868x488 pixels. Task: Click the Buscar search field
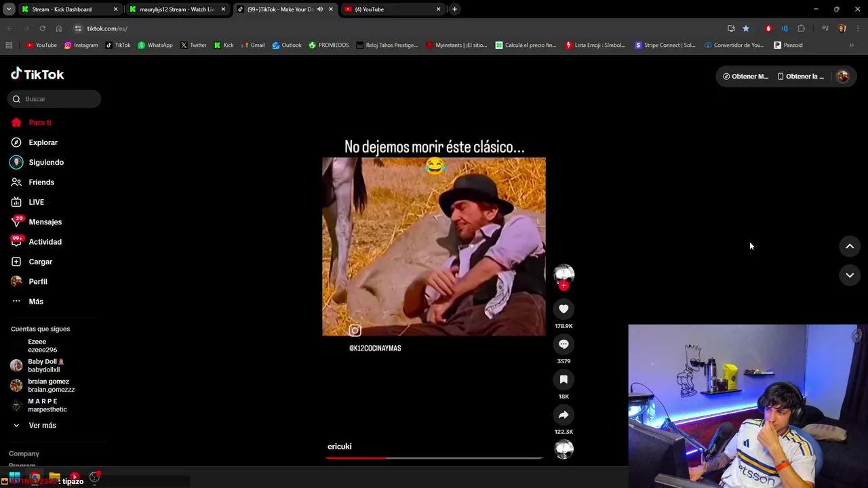click(54, 99)
